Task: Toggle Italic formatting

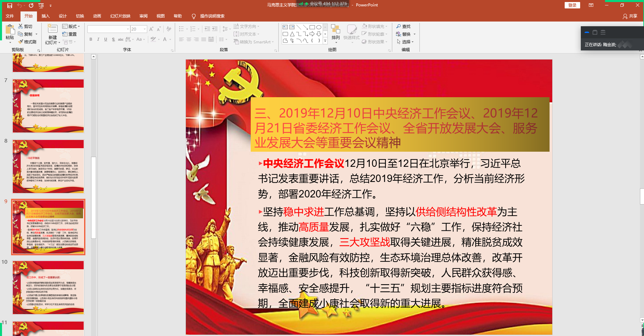Action: (98, 39)
